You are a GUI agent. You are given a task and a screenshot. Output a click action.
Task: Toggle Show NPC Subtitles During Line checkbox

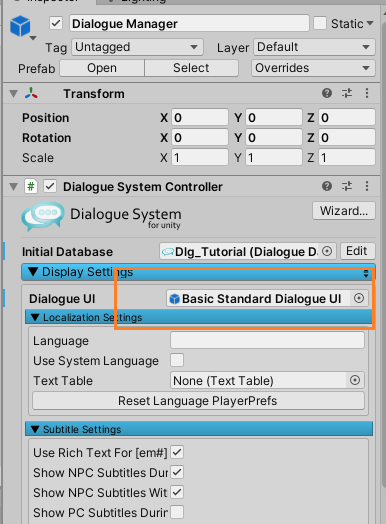[177, 472]
